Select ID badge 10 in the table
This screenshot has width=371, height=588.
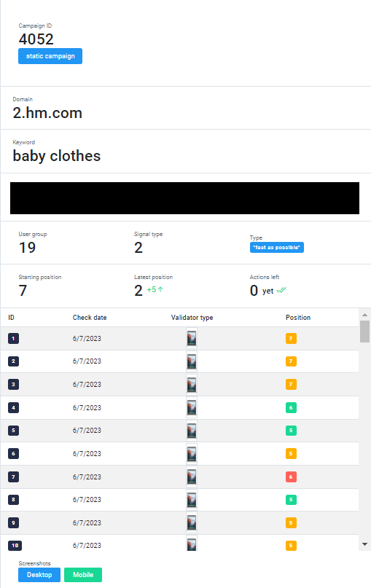pyautogui.click(x=15, y=546)
